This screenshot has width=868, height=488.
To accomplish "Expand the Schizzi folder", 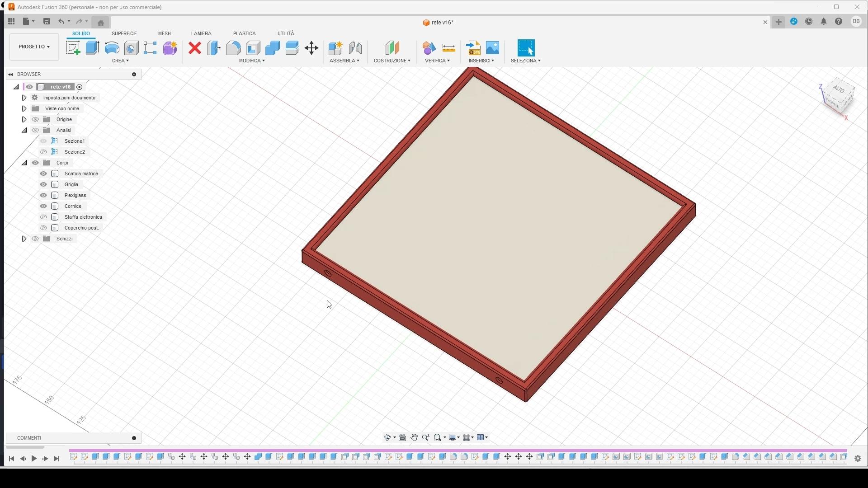I will tap(24, 239).
